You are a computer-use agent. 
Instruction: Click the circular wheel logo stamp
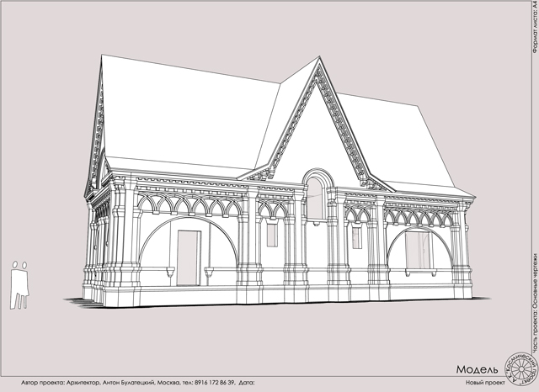(520, 369)
